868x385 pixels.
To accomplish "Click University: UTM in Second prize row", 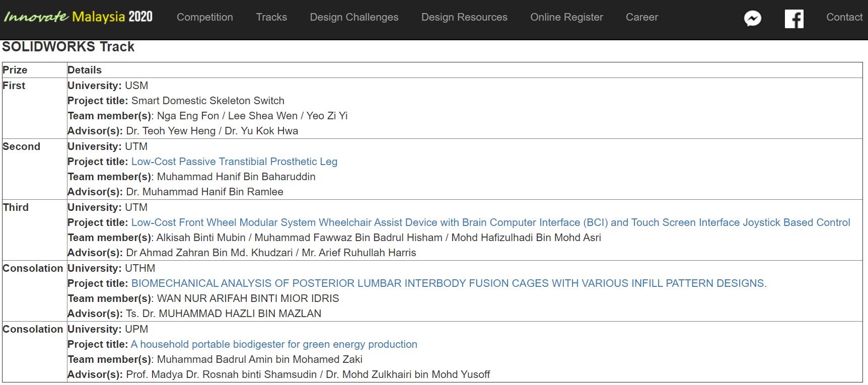I will coord(108,146).
